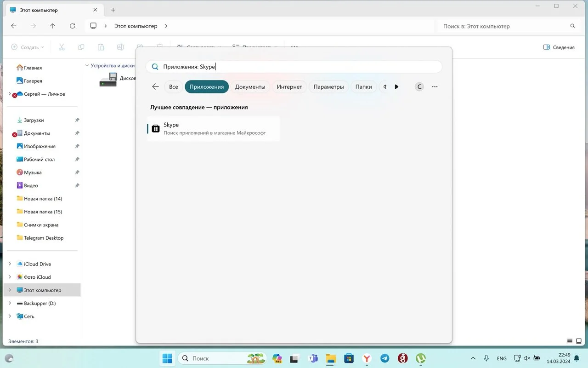Image resolution: width=588 pixels, height=368 pixels.
Task: Switch to the 'Папки' search filter
Action: coord(363,86)
